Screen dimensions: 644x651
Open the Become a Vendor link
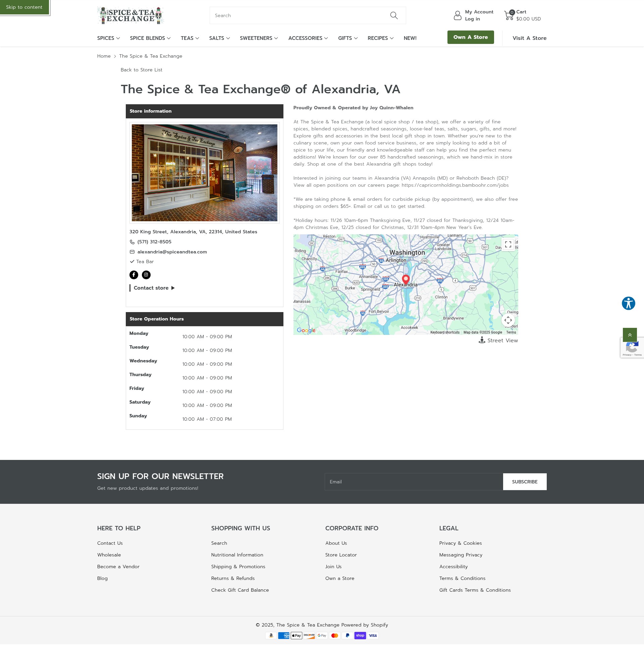pos(118,567)
